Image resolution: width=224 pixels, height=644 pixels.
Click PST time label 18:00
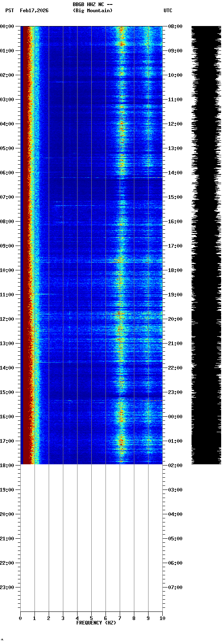point(7,466)
